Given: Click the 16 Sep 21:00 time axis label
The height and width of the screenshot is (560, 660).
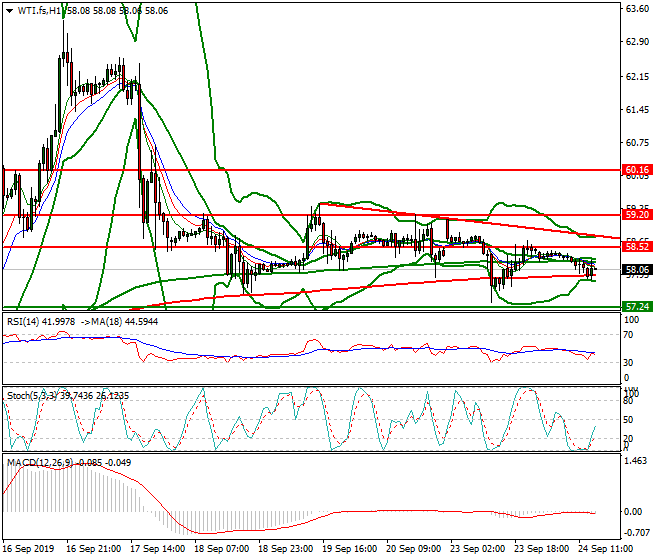Looking at the screenshot, I should 94,549.
